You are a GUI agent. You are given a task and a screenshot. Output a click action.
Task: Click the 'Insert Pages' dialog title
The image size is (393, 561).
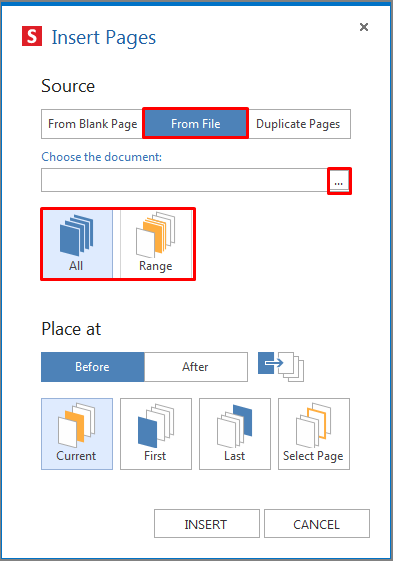click(104, 38)
